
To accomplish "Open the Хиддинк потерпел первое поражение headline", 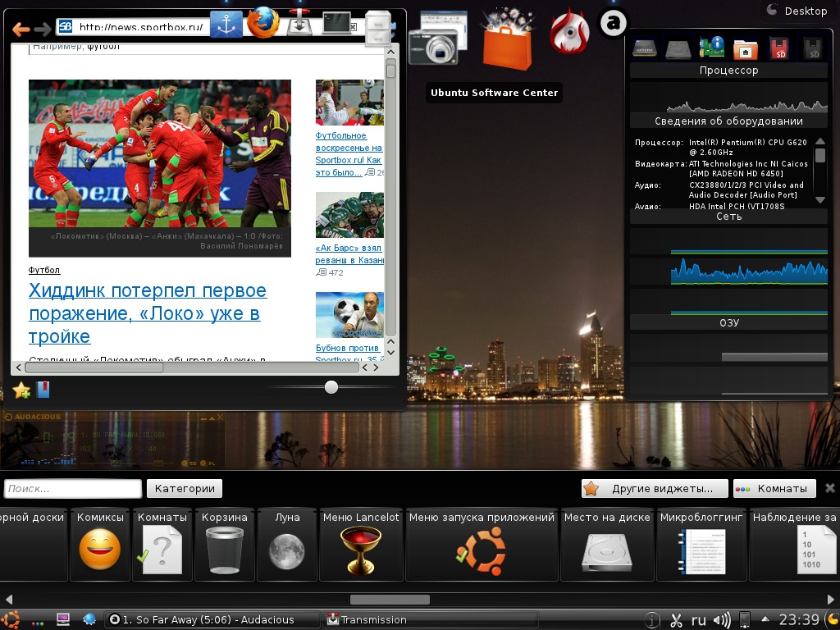I will tap(148, 313).
